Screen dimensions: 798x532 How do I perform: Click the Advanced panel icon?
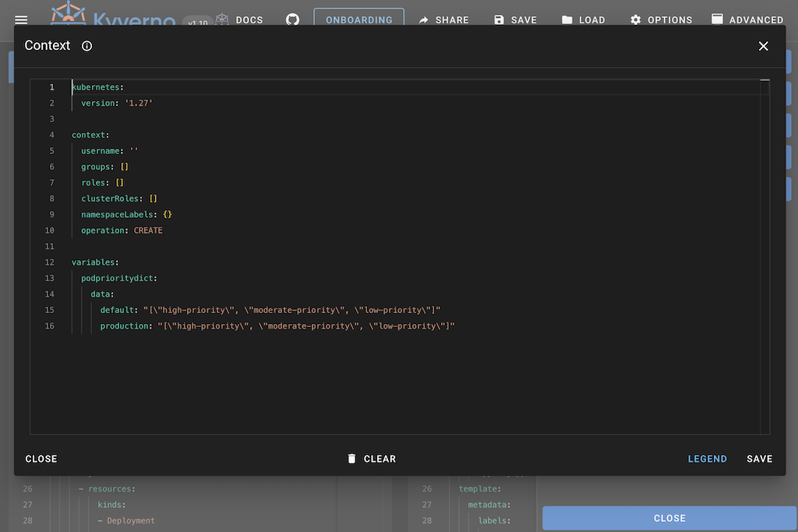pyautogui.click(x=718, y=19)
